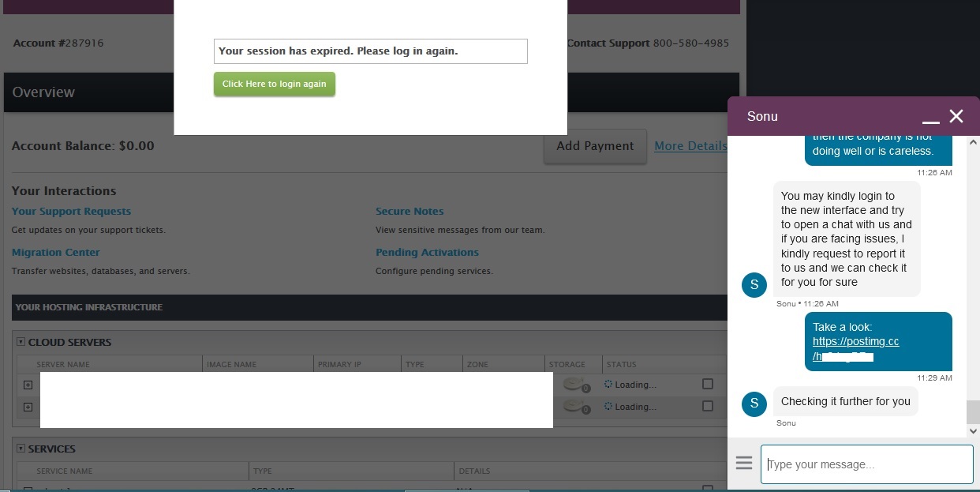The image size is (980, 492).
Task: Open Pending Activations link
Action: [x=427, y=252]
